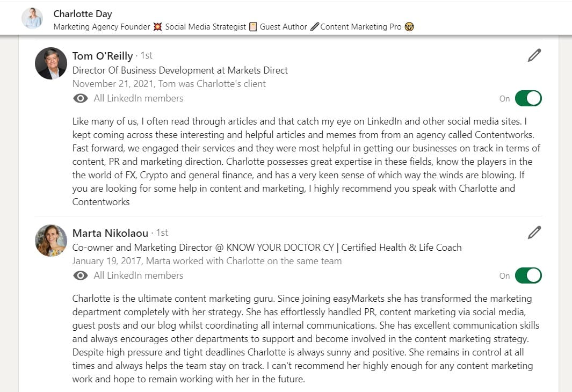Click Tom's 'All LinkedIn members' visibility label

point(139,98)
